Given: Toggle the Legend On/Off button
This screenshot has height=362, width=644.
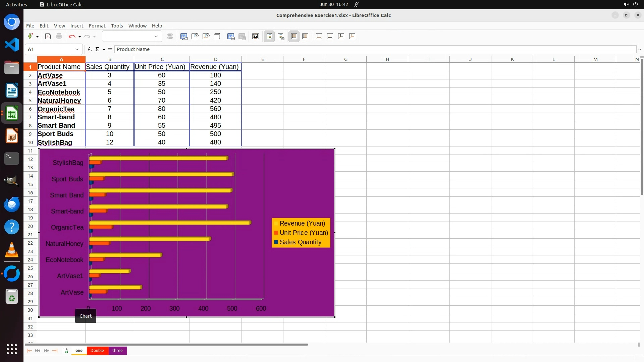Looking at the screenshot, I should point(269,37).
